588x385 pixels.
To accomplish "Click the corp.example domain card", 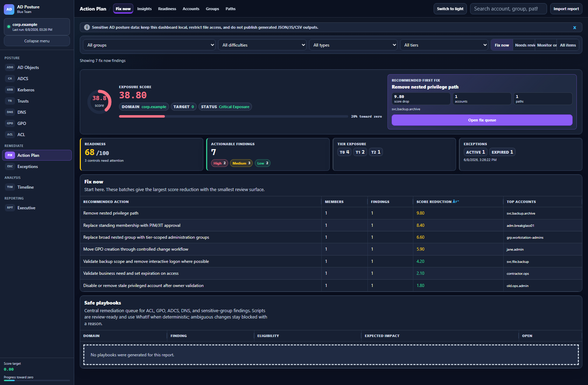I will pos(37,27).
